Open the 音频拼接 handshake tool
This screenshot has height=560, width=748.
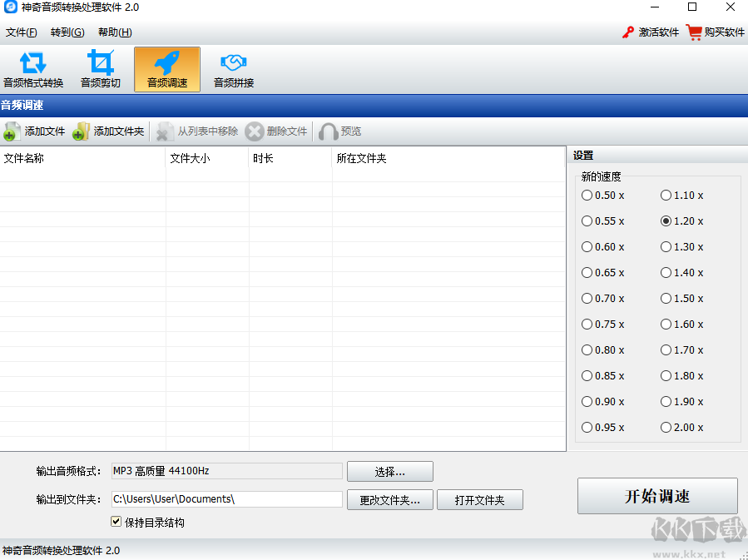(x=233, y=70)
